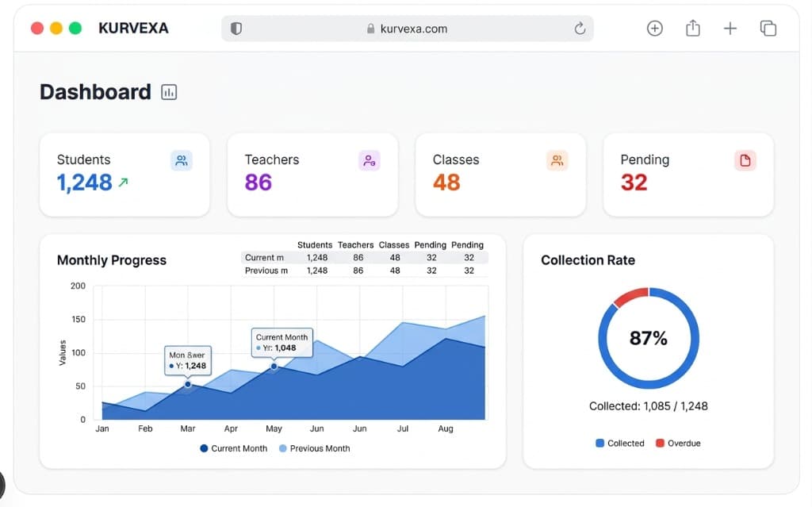Select the Classes count 48
The height and width of the screenshot is (507, 812).
pos(446,182)
